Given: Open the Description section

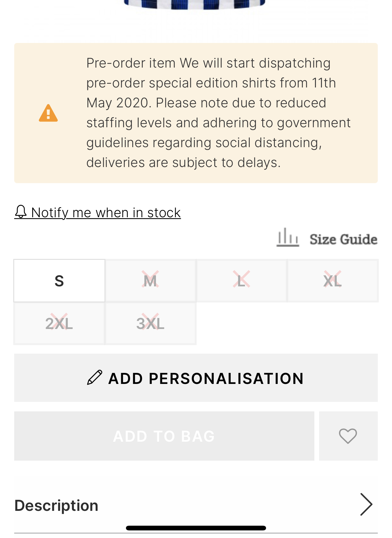Looking at the screenshot, I should [x=196, y=505].
